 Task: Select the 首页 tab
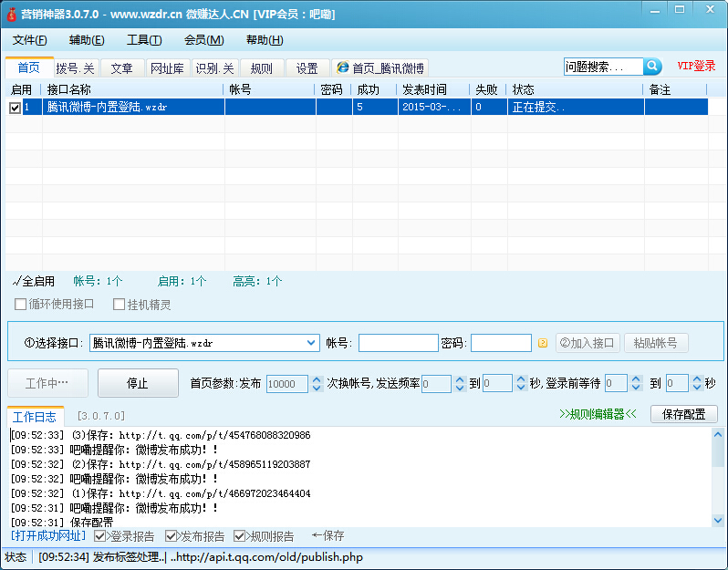coord(29,67)
